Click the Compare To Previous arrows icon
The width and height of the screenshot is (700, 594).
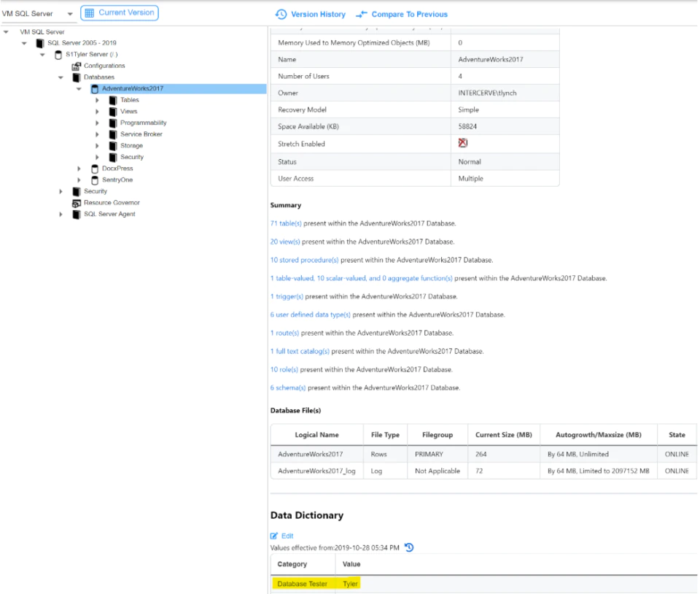(361, 15)
